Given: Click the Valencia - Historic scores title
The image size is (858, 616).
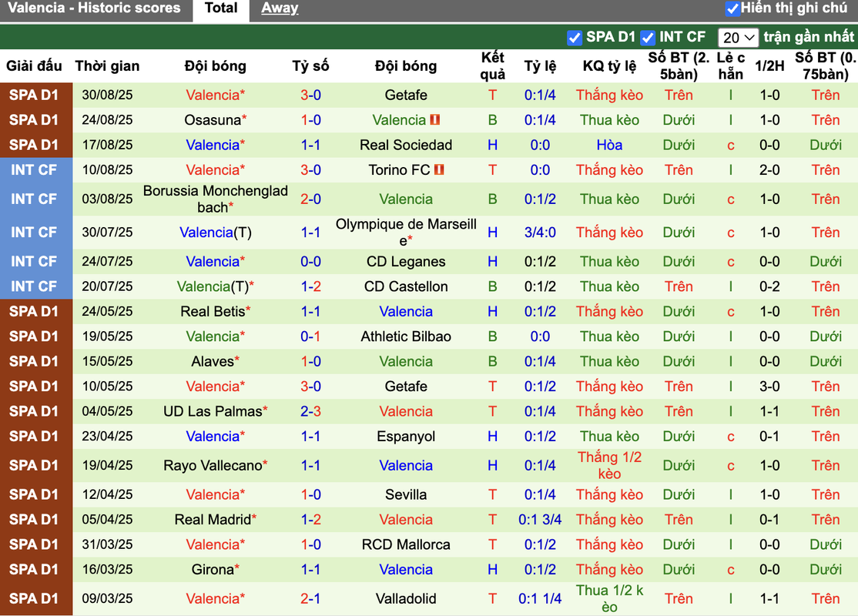Looking at the screenshot, I should pos(94,8).
